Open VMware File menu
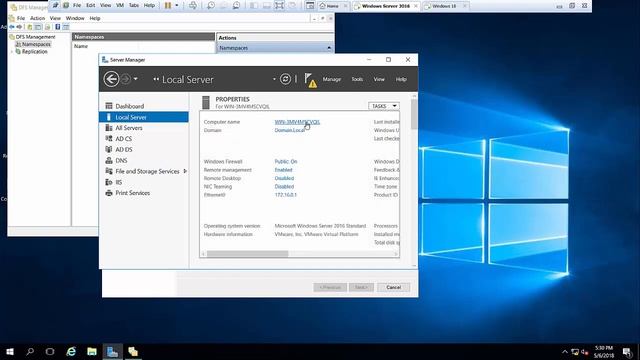 [x=77, y=5]
